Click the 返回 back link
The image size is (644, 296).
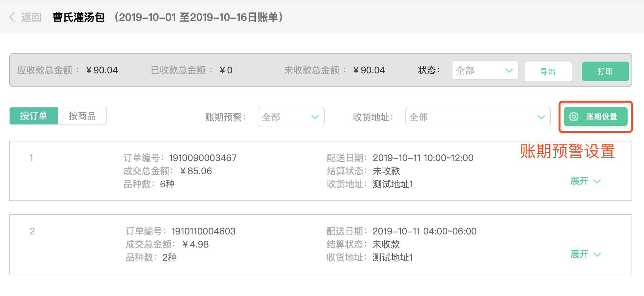click(x=31, y=17)
